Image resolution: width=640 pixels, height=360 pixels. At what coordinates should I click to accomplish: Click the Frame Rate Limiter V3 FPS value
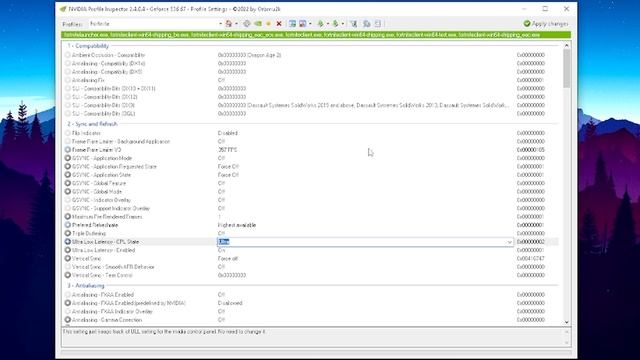227,150
